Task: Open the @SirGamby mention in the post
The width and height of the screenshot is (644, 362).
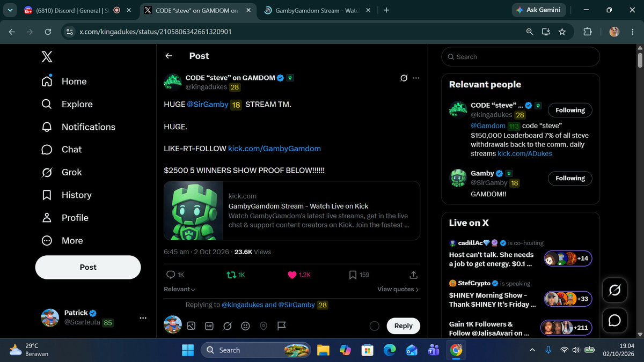Action: coord(208,105)
